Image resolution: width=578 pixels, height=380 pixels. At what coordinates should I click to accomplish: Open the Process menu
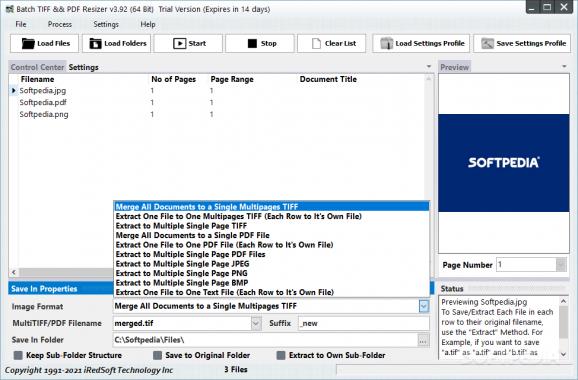click(x=60, y=24)
